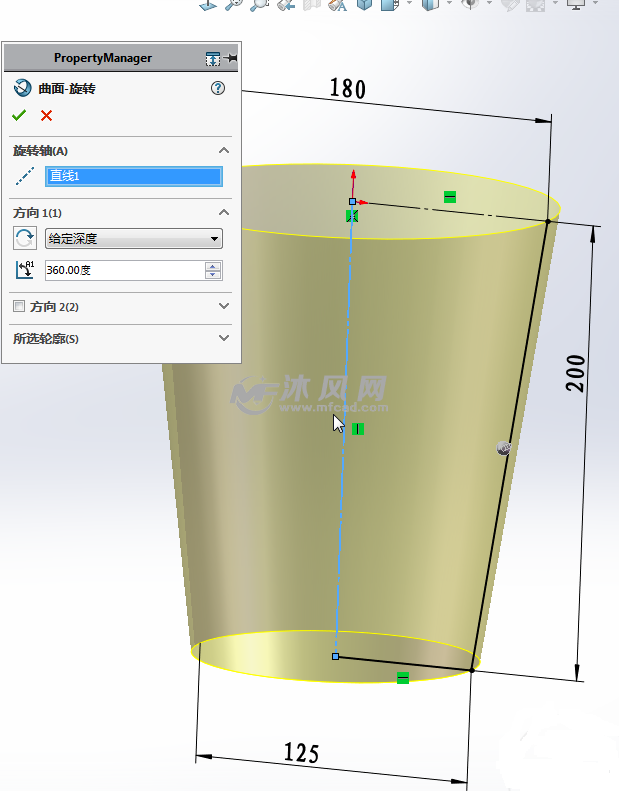Select the 200 height dimension

576,373
